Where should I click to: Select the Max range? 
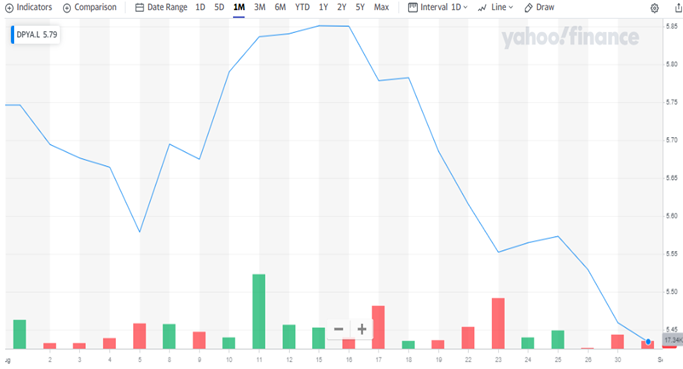tap(381, 7)
